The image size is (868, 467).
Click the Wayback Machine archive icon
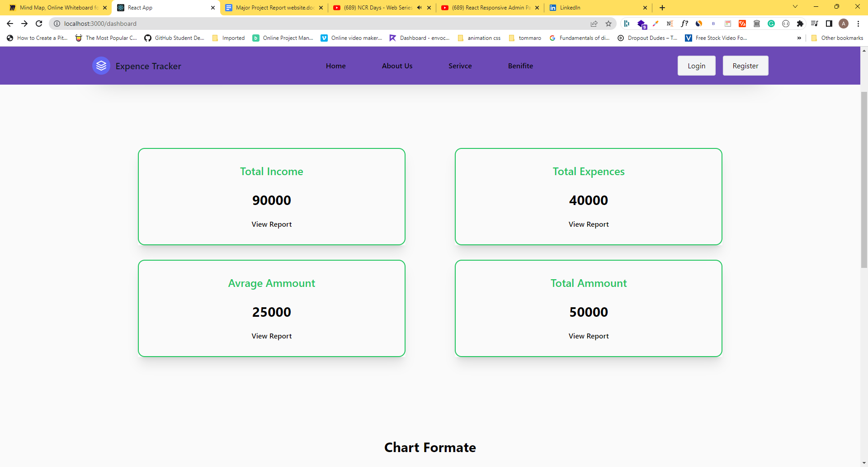(757, 24)
